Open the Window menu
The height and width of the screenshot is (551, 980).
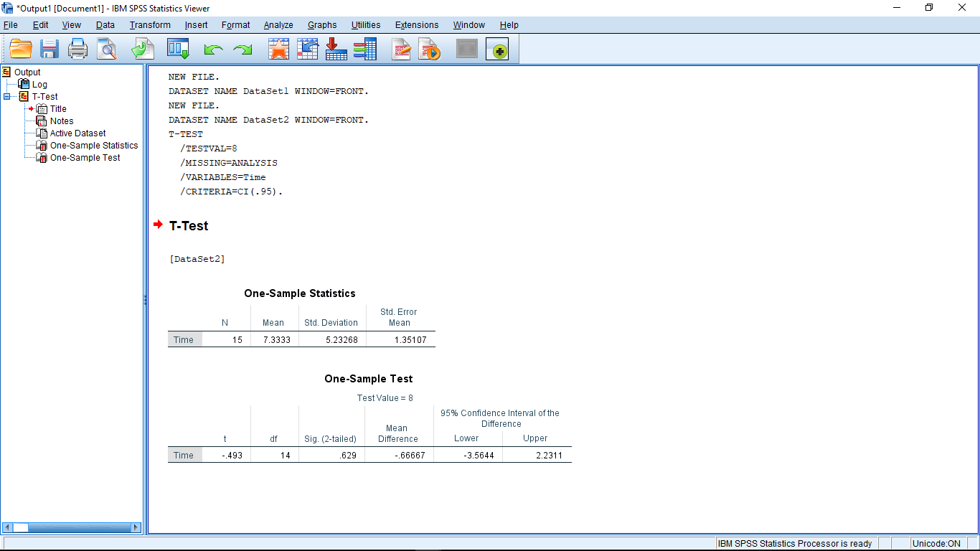pyautogui.click(x=468, y=24)
